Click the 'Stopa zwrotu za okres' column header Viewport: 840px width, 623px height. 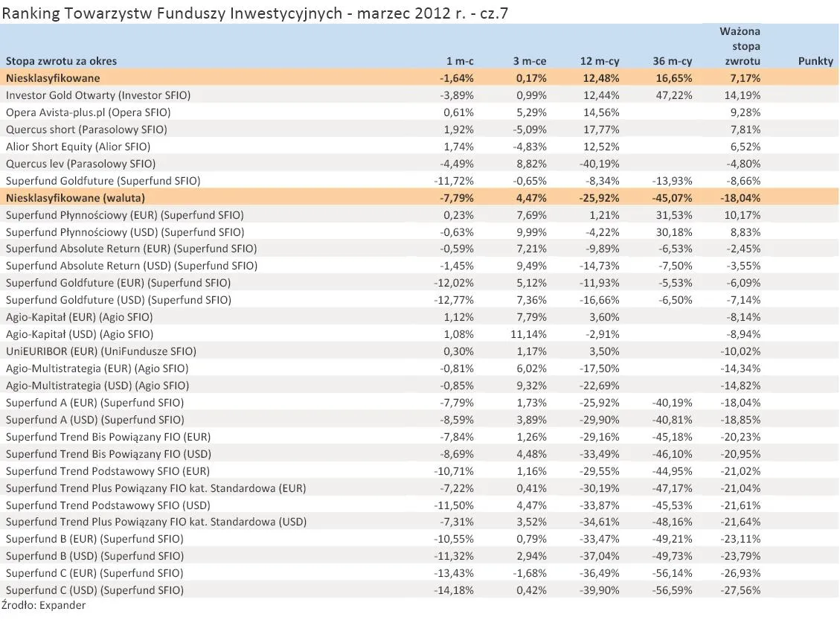click(60, 61)
